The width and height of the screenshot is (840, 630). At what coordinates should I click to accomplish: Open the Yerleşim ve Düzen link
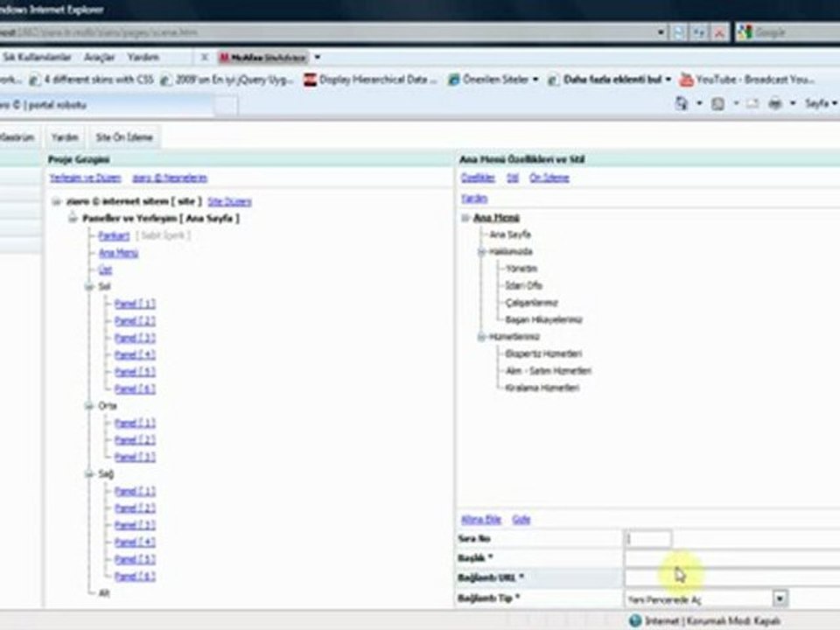(85, 178)
